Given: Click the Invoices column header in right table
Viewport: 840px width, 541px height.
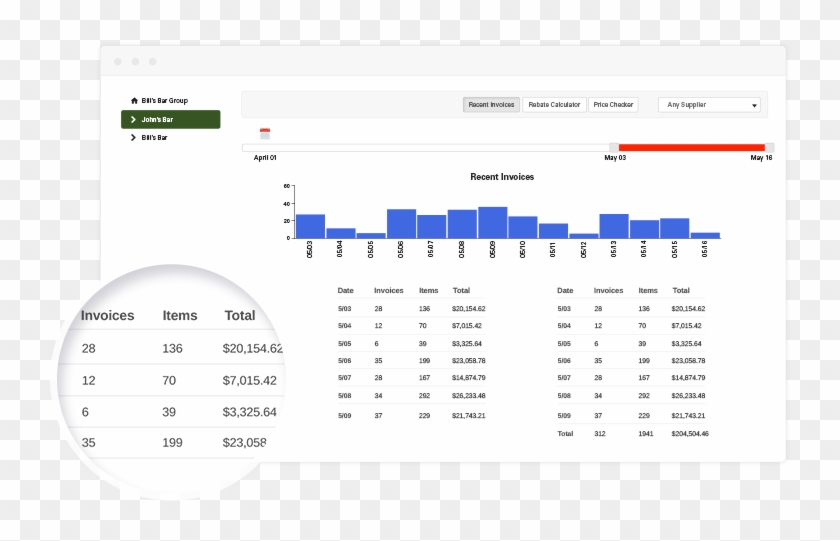Looking at the screenshot, I should (608, 291).
